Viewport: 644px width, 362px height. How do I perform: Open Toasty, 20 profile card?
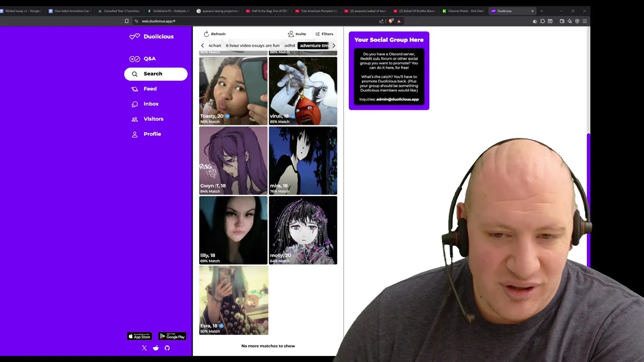pos(233,90)
